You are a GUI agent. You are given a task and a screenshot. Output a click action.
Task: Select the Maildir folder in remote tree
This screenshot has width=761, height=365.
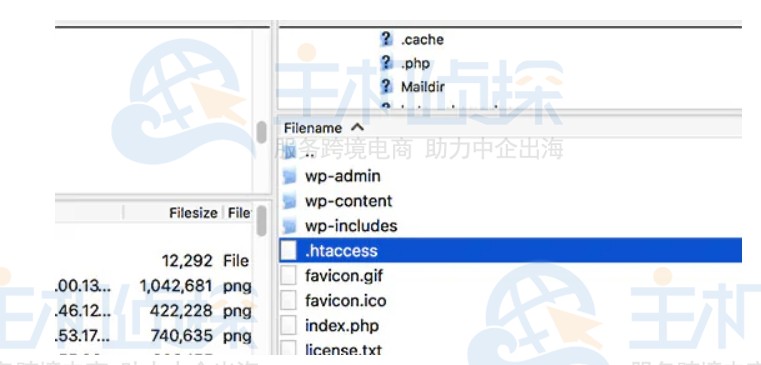point(423,87)
